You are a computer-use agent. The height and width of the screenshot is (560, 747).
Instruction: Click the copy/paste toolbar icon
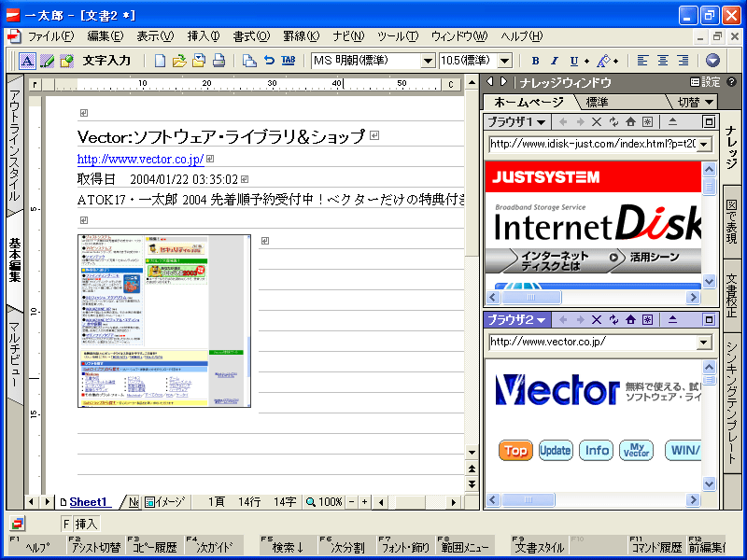tap(249, 61)
